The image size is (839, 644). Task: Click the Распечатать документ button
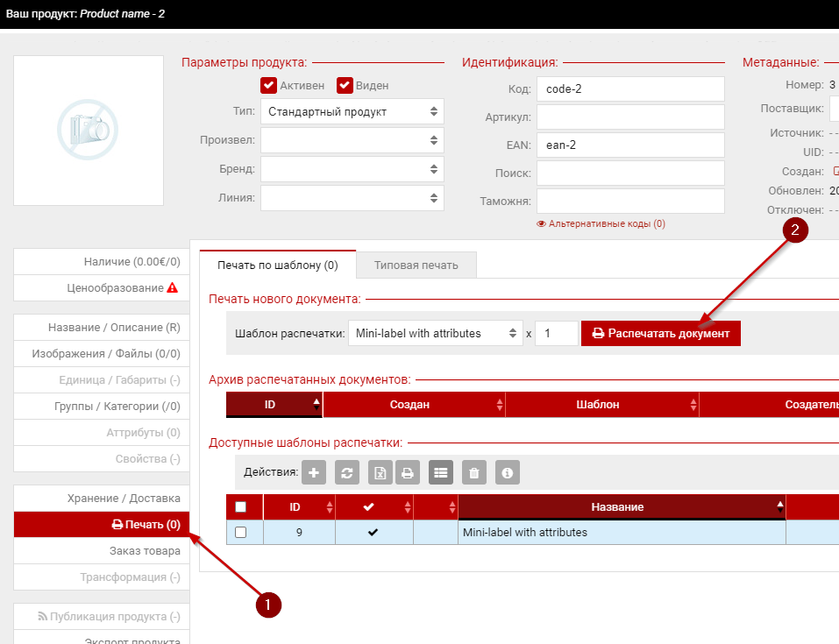[x=660, y=333]
